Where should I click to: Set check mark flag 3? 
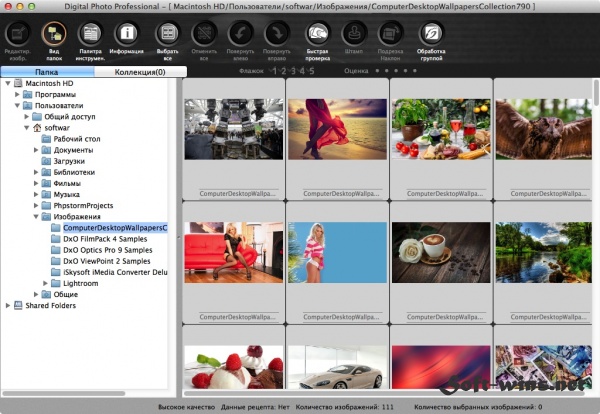[x=293, y=71]
